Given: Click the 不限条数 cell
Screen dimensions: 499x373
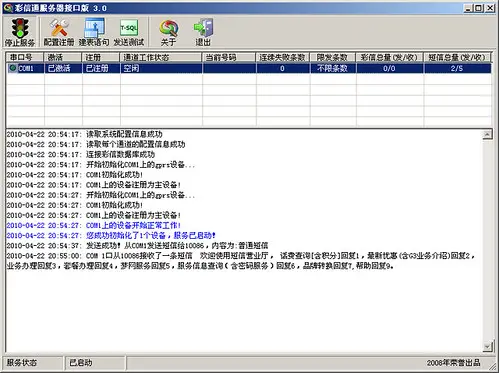Looking at the screenshot, I should 333,68.
